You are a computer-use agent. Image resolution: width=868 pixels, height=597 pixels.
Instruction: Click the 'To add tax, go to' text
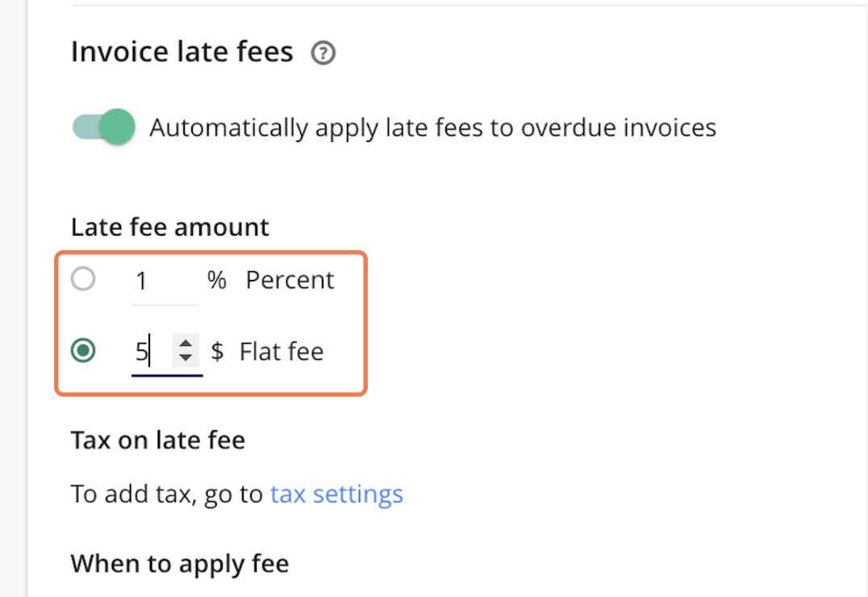click(167, 494)
